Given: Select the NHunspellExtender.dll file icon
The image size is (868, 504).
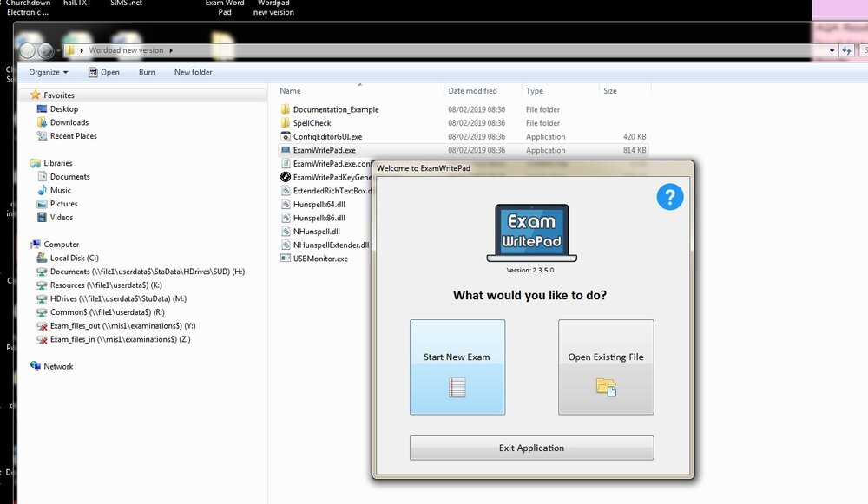Looking at the screenshot, I should [285, 245].
